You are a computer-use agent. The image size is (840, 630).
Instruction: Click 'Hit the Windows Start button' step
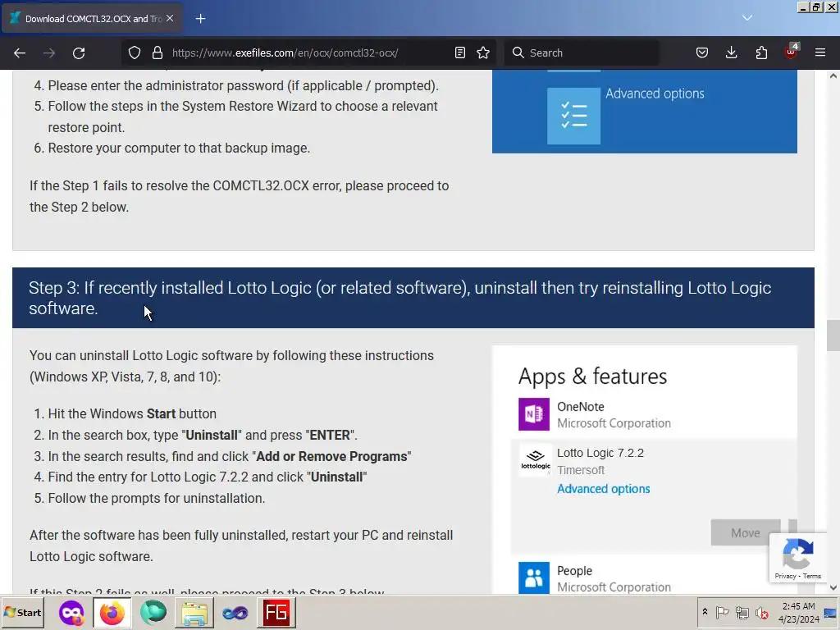(x=132, y=413)
